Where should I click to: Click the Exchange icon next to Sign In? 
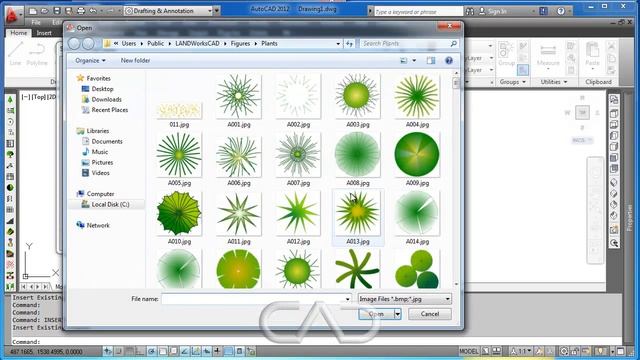tap(543, 11)
